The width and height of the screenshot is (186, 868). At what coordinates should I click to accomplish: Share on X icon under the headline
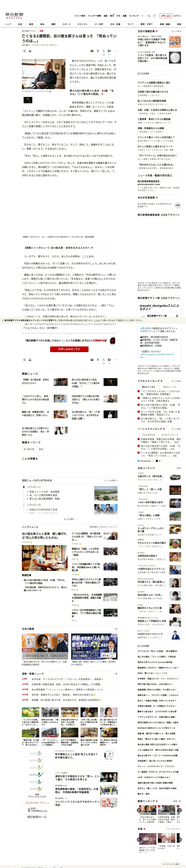[104, 51]
